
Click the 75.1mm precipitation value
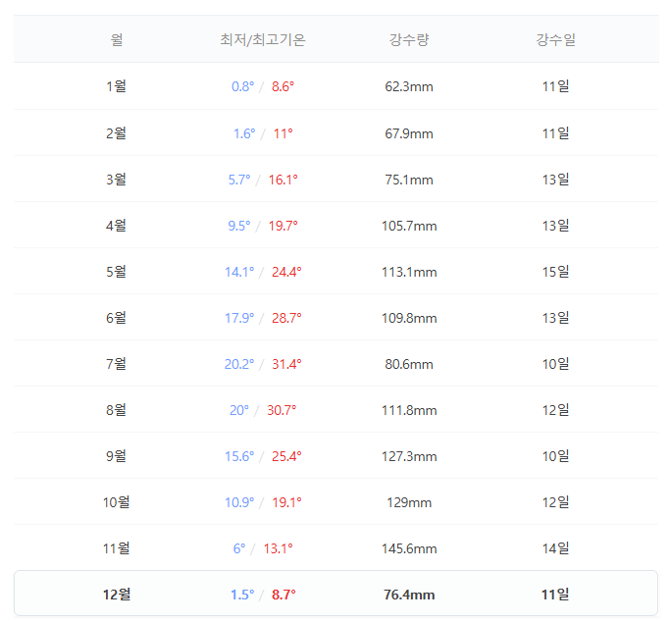coord(409,180)
